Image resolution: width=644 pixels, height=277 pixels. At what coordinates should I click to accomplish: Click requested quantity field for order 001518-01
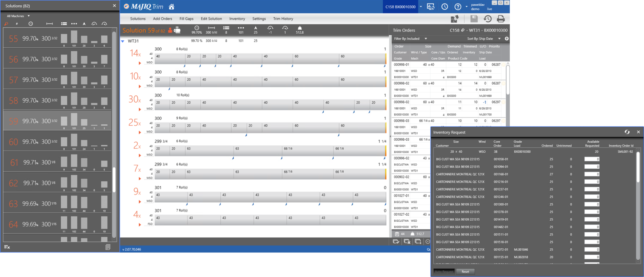(x=592, y=242)
